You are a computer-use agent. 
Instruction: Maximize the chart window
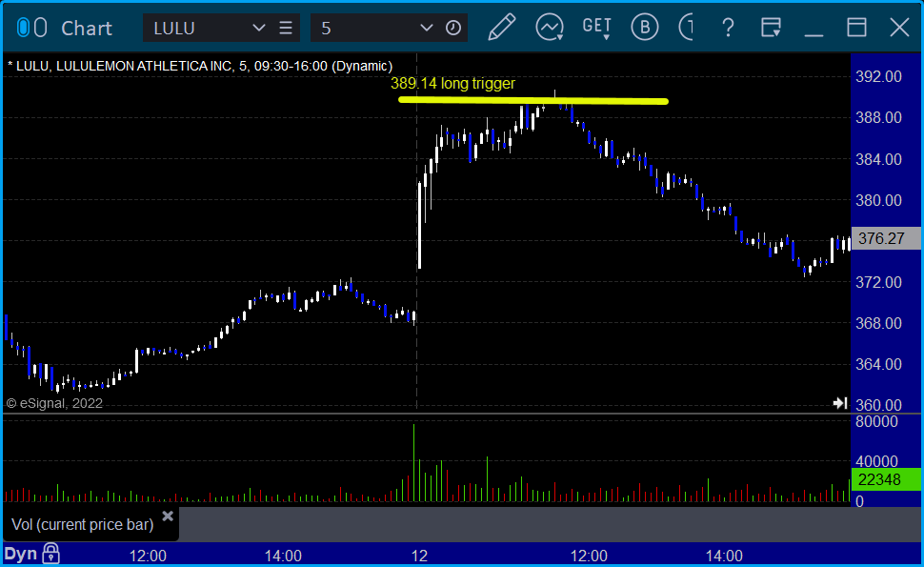pos(856,28)
